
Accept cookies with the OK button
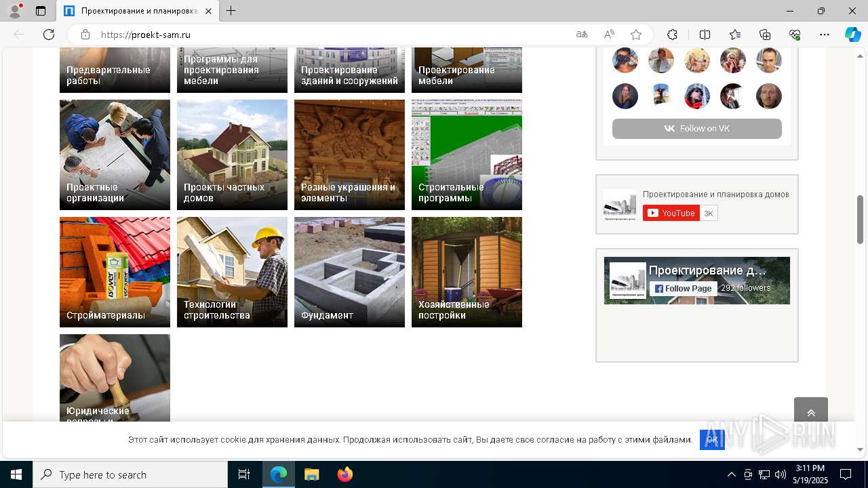point(711,440)
